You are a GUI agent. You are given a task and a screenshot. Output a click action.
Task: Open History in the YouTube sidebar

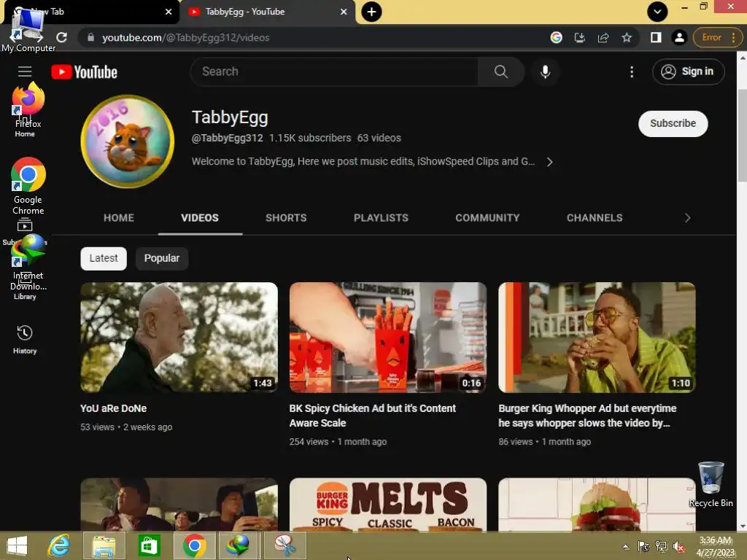pyautogui.click(x=25, y=339)
